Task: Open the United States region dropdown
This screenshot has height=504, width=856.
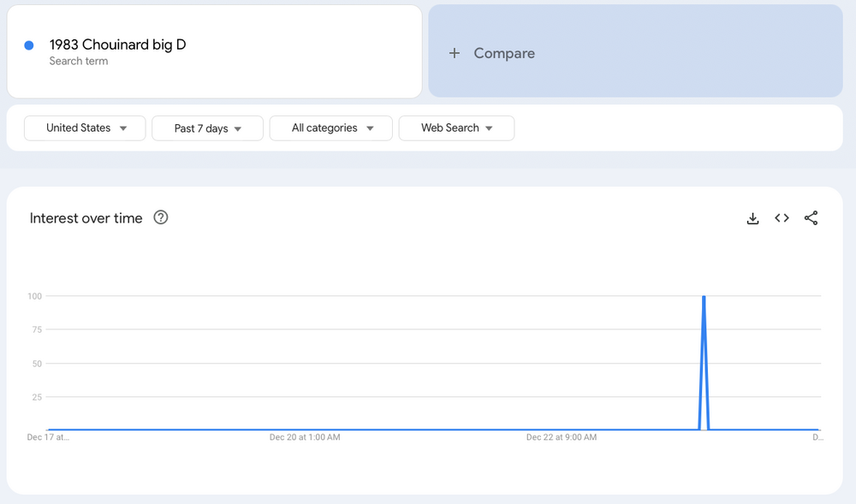Action: pyautogui.click(x=85, y=128)
